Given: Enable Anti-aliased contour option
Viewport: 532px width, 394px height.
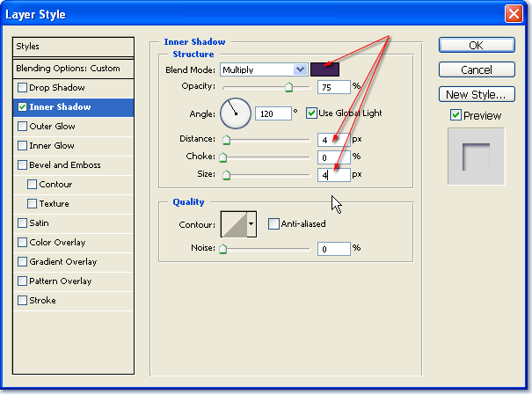Looking at the screenshot, I should [x=273, y=224].
